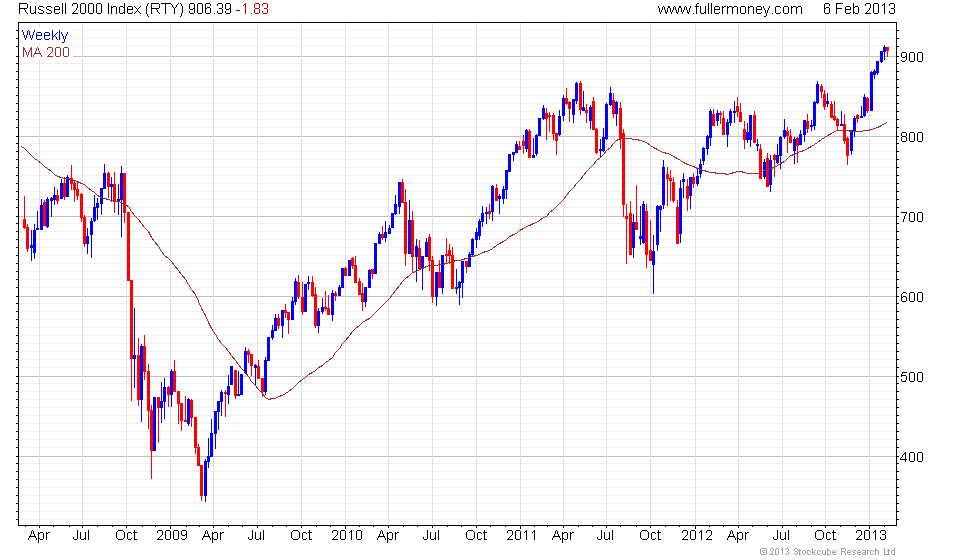This screenshot has width=980, height=560.
Task: Open the www.fullermoney.com site label
Action: 729,9
